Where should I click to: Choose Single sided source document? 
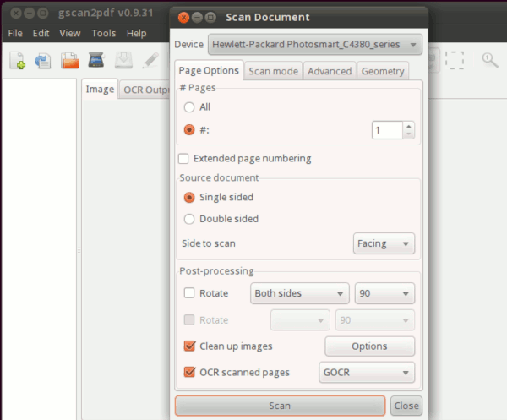189,197
